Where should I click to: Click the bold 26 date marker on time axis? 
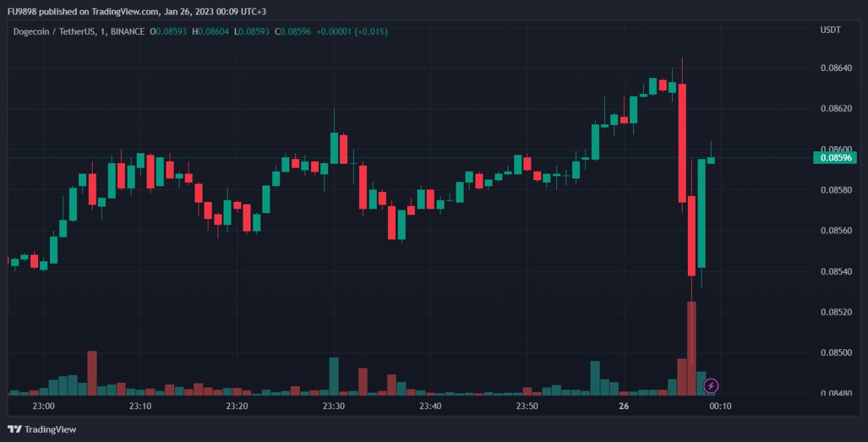623,406
